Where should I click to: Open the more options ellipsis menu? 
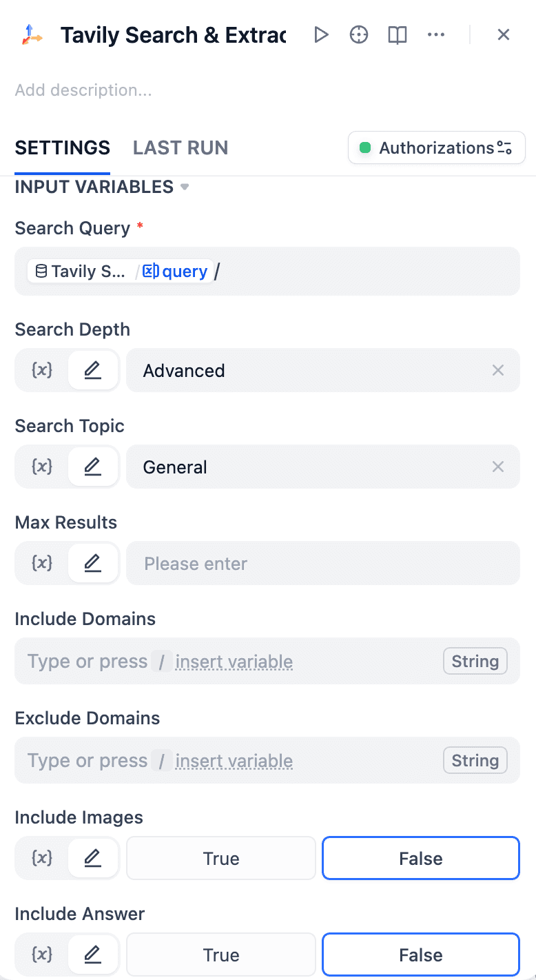tap(436, 34)
